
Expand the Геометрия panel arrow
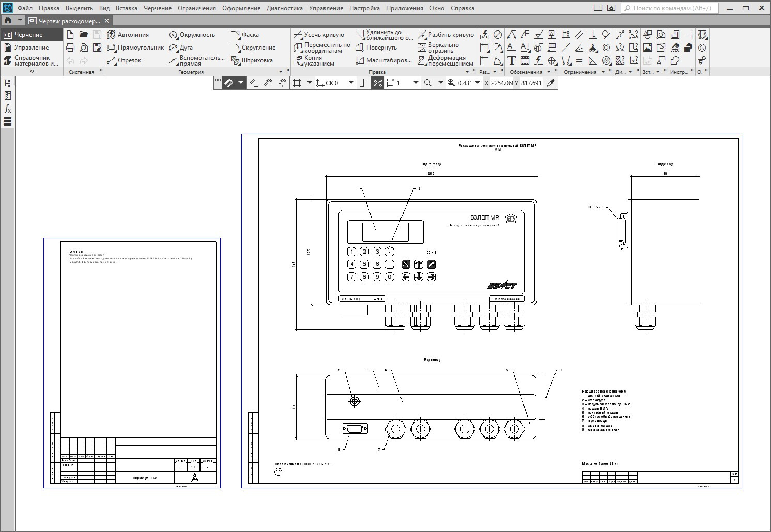[281, 72]
